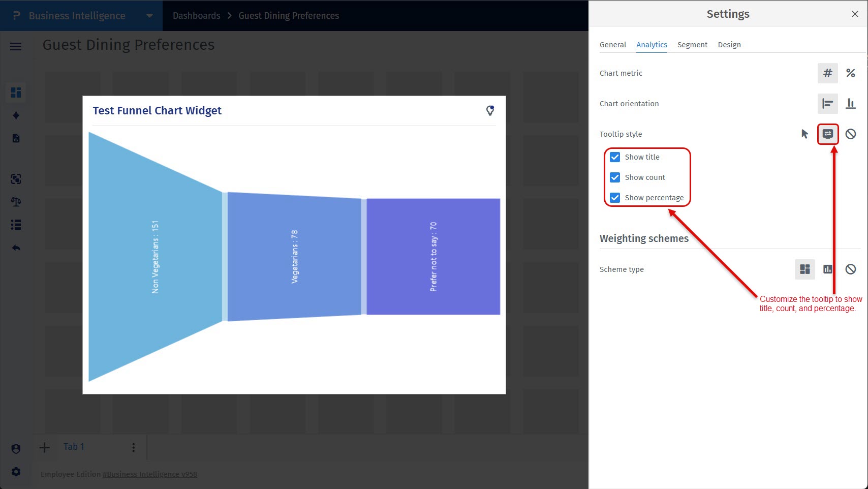Select Tab 1 at the bottom

[x=74, y=447]
